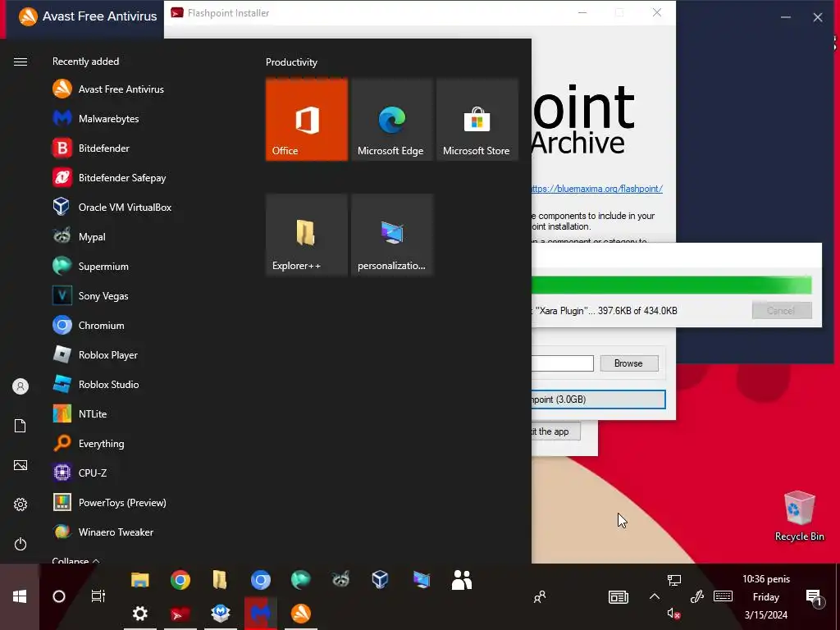
Task: Open the touch keyboard icon
Action: pos(723,596)
